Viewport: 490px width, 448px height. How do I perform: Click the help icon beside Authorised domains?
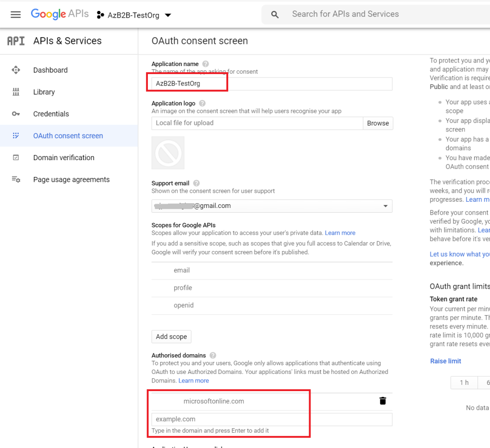[213, 355]
